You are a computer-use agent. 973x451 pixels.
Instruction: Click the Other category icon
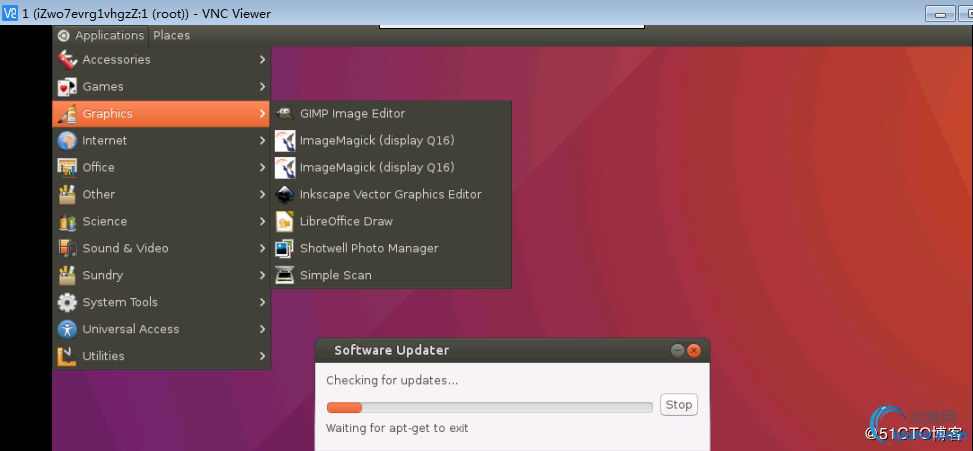coord(67,194)
